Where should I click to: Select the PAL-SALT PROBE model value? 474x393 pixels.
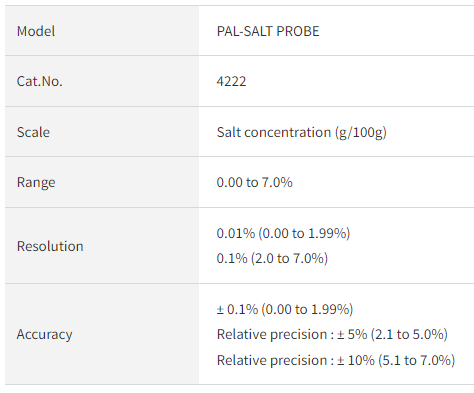click(268, 31)
